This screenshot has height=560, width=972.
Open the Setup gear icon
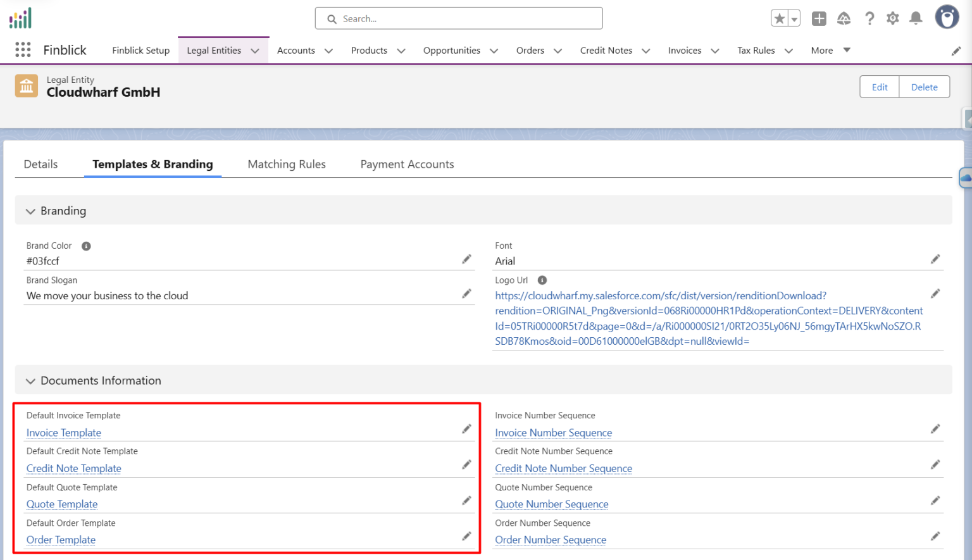pyautogui.click(x=892, y=18)
